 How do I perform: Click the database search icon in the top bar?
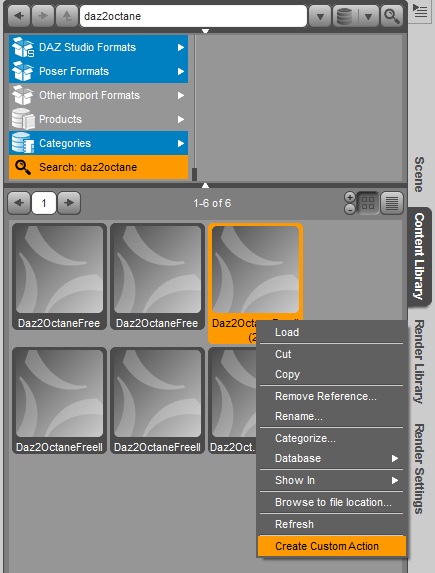point(345,16)
